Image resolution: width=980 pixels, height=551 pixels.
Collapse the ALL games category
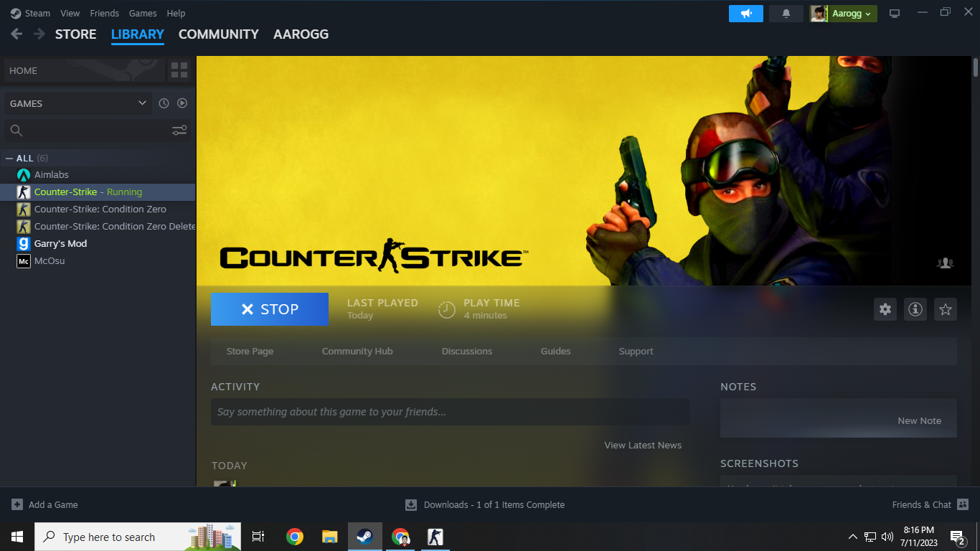(x=9, y=158)
